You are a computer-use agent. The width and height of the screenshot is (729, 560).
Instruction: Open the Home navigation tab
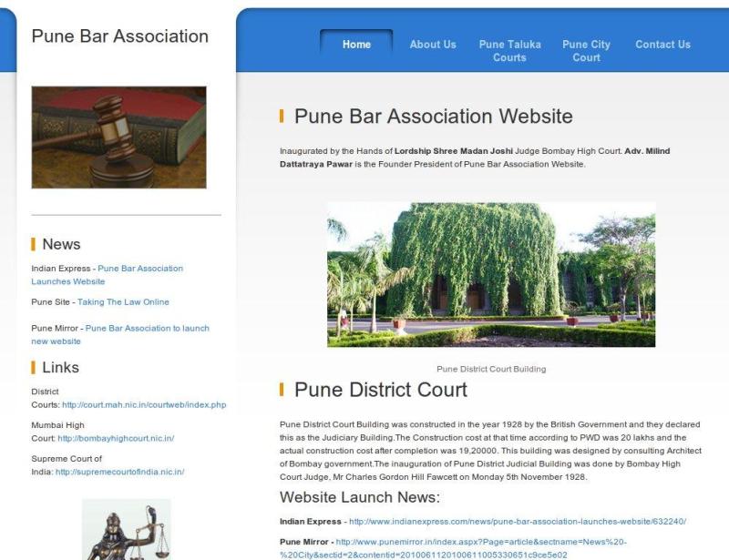356,45
